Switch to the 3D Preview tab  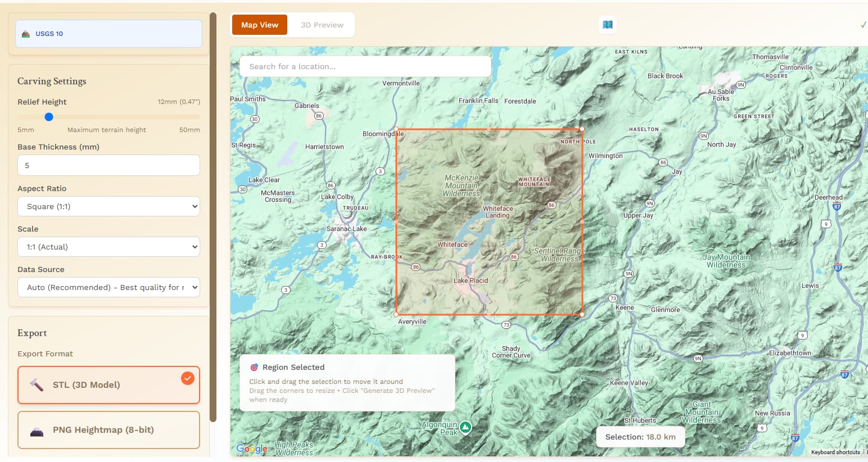[322, 25]
